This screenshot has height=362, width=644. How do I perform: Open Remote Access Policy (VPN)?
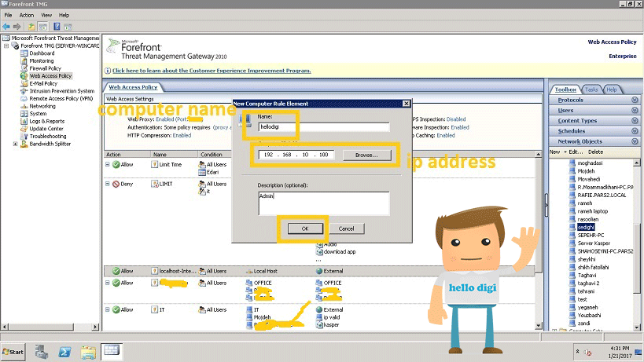(61, 98)
